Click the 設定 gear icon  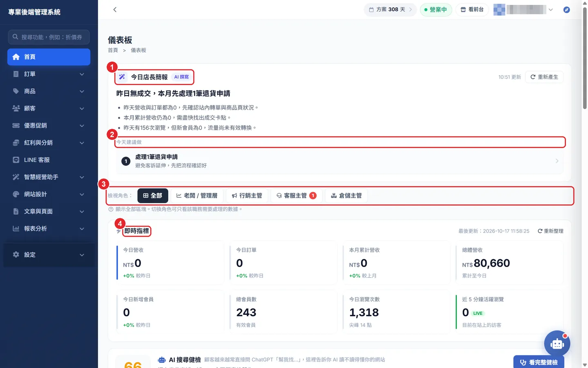click(16, 255)
